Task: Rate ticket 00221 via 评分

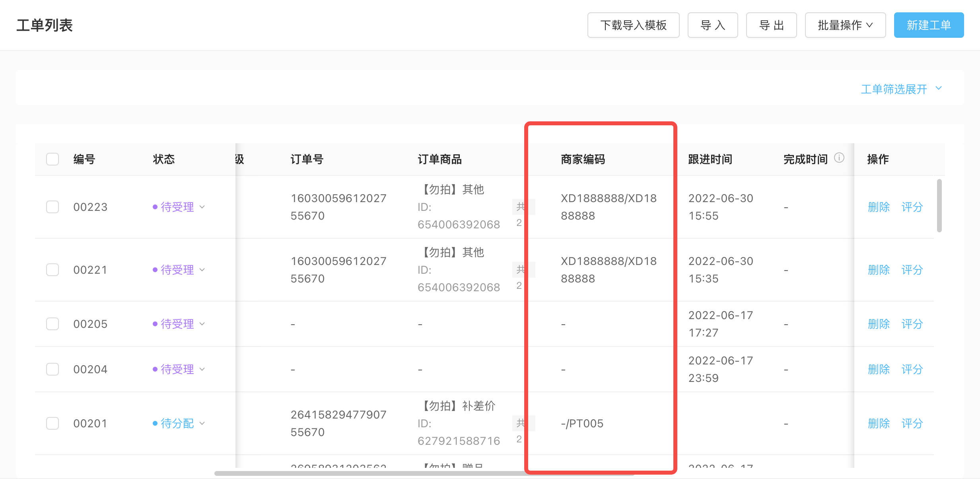Action: tap(912, 270)
